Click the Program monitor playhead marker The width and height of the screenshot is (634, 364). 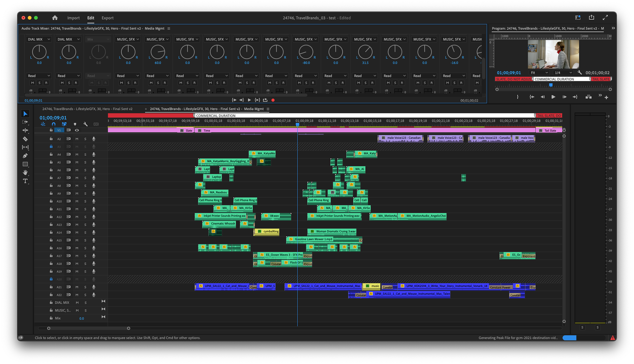[551, 85]
